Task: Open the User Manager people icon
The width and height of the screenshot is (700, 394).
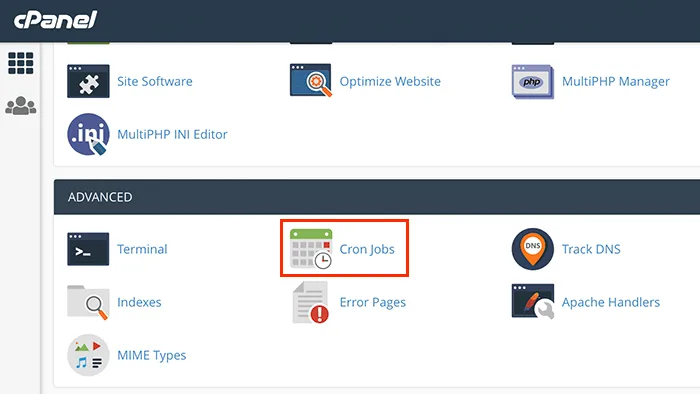Action: point(21,106)
